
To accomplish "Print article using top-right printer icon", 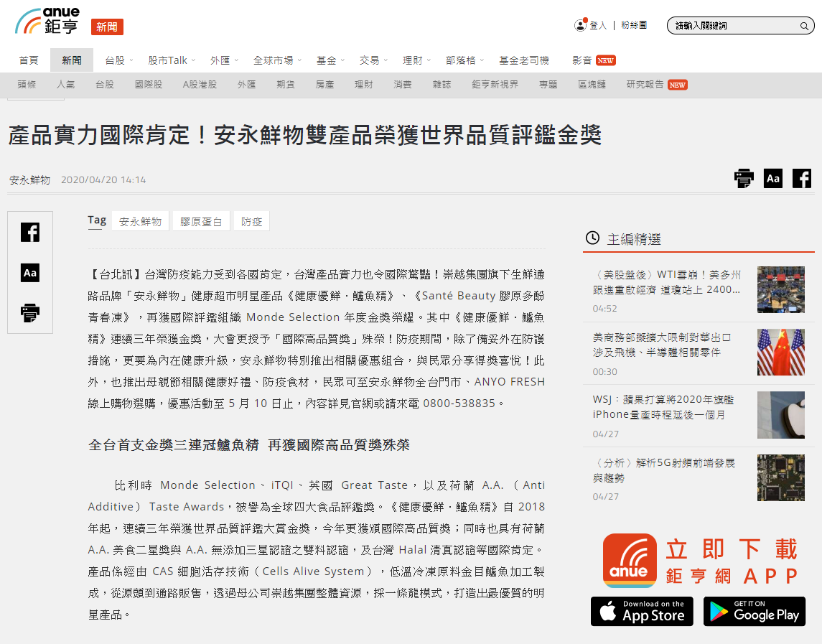I will click(744, 178).
